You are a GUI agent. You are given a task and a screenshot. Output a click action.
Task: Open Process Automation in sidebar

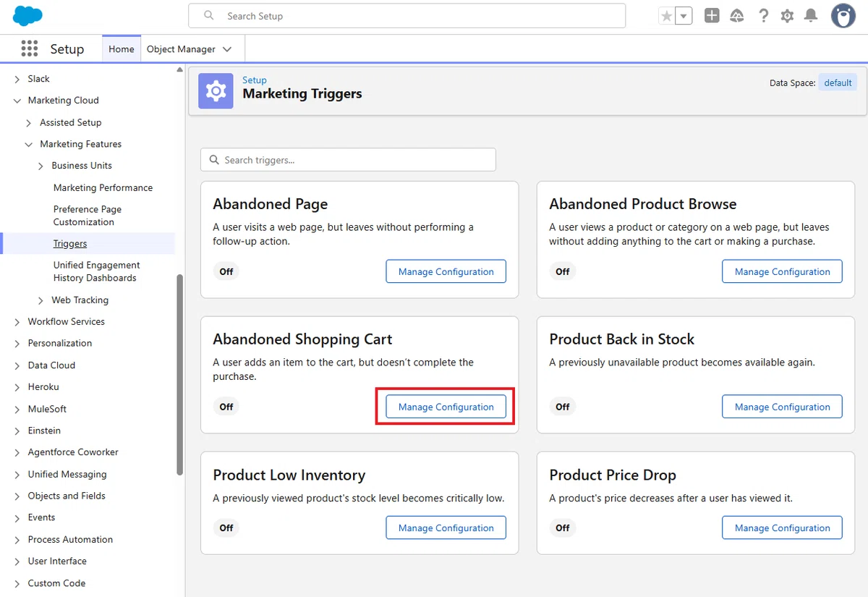[x=70, y=539]
